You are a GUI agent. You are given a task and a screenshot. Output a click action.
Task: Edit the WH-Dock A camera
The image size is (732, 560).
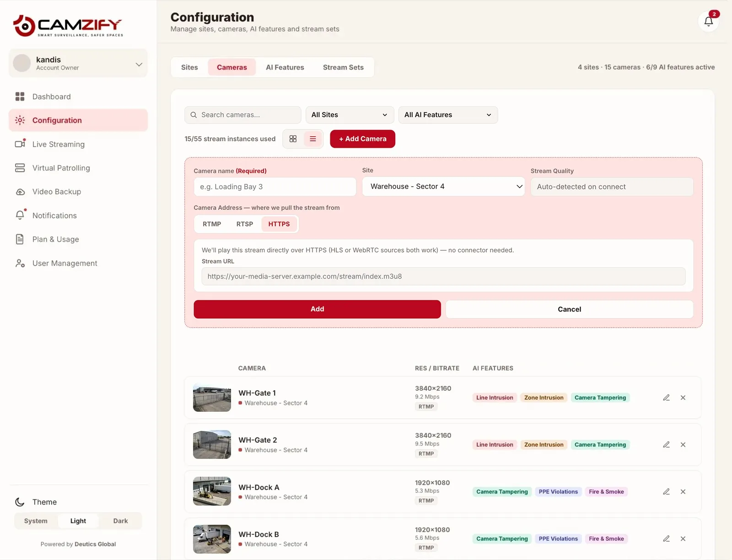pyautogui.click(x=666, y=492)
